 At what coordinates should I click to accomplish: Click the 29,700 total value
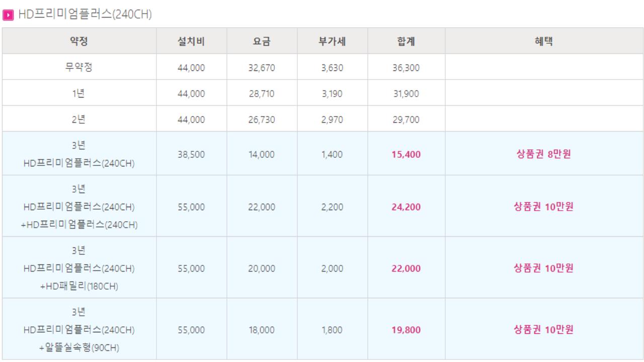(406, 120)
